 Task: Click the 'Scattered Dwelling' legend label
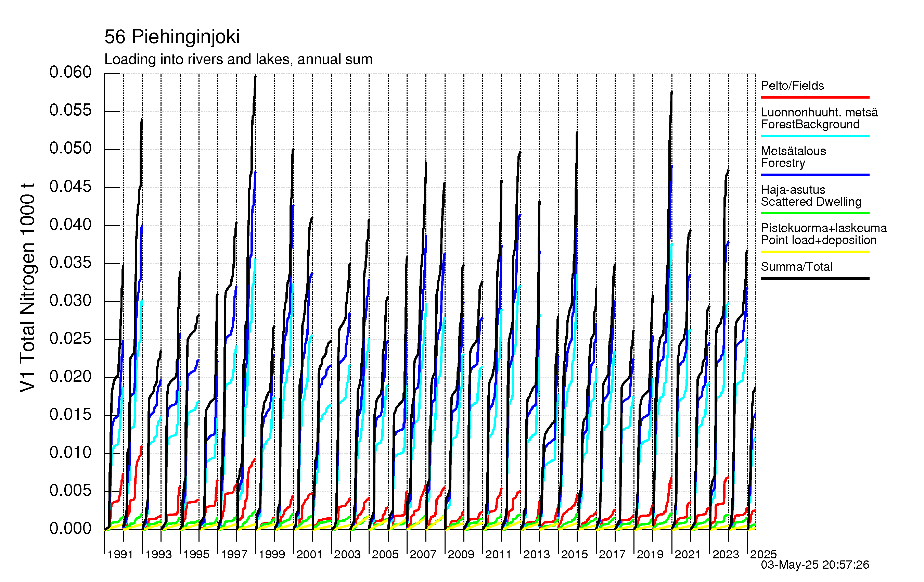tap(811, 202)
